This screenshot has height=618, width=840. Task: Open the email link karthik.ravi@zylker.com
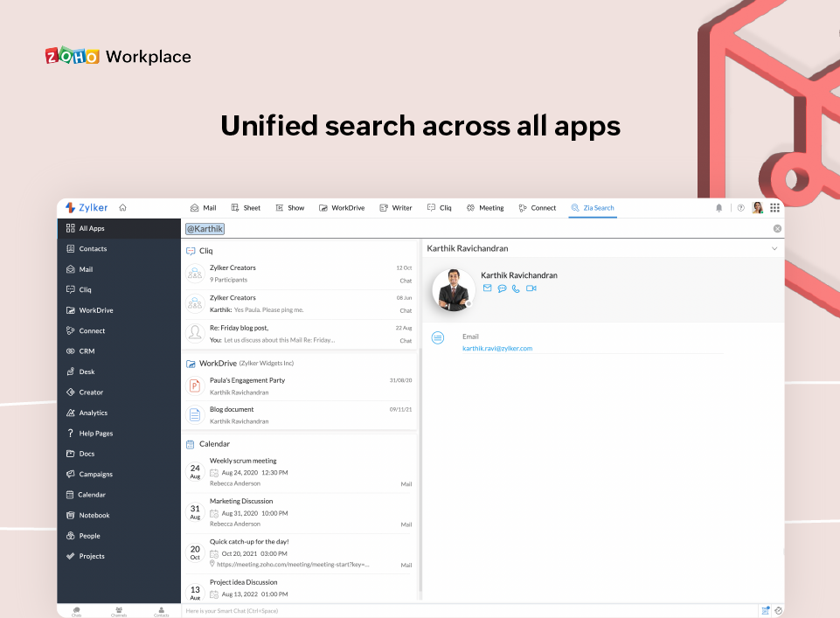pos(498,346)
